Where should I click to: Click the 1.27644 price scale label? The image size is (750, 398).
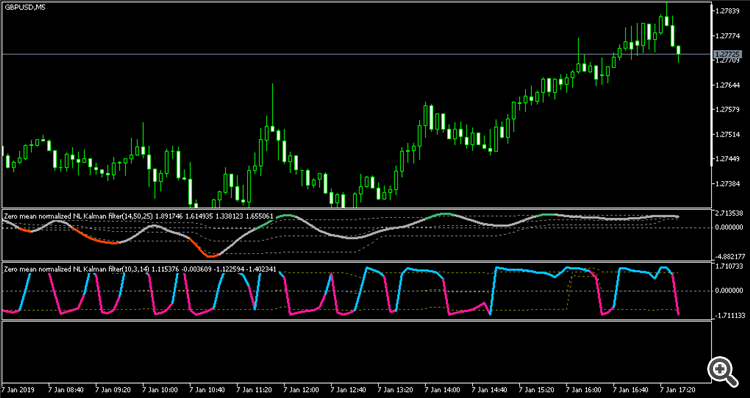coord(728,85)
